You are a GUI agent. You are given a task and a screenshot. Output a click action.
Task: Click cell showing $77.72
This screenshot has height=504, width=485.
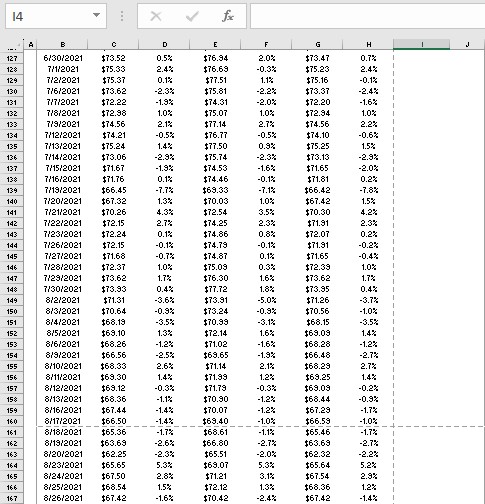(215, 289)
